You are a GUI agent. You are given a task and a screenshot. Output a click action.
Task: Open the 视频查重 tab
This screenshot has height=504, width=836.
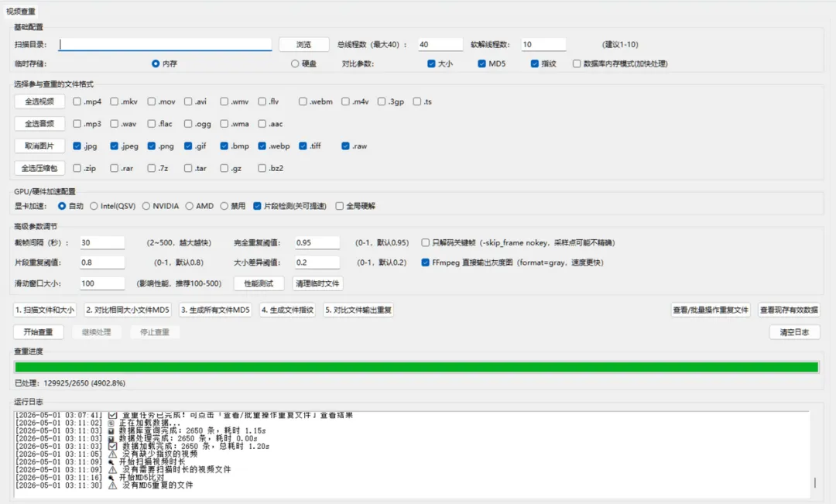pyautogui.click(x=20, y=11)
